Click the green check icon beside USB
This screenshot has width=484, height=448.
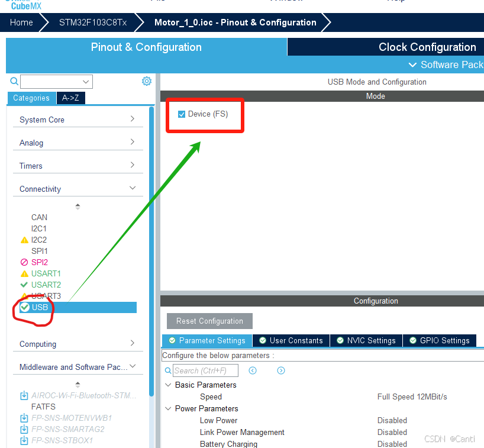(x=25, y=307)
